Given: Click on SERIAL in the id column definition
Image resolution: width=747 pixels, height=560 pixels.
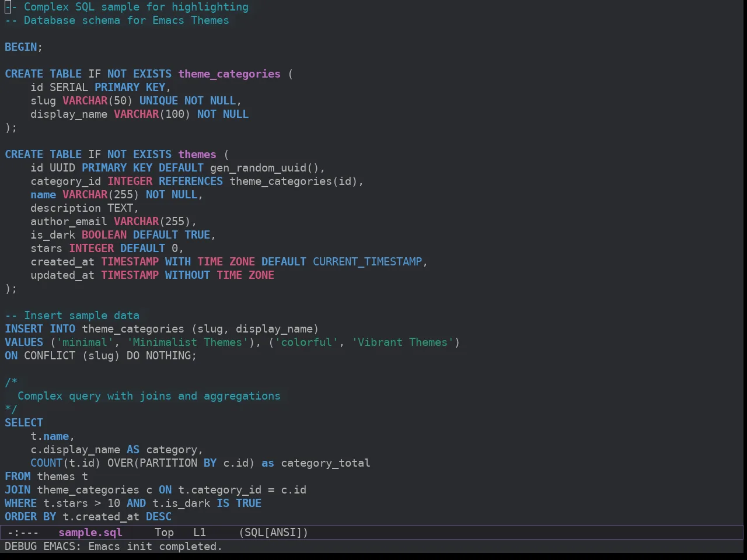Looking at the screenshot, I should pyautogui.click(x=69, y=87).
